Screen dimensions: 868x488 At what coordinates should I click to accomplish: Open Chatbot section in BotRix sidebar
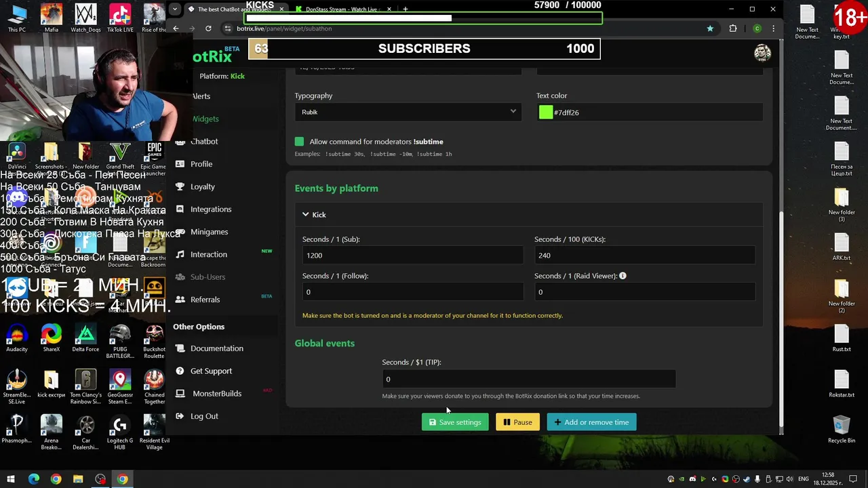pos(204,141)
